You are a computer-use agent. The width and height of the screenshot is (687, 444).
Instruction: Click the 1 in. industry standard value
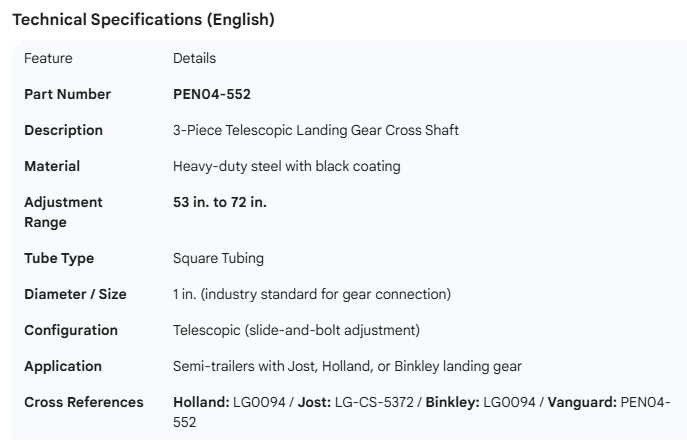click(x=312, y=294)
